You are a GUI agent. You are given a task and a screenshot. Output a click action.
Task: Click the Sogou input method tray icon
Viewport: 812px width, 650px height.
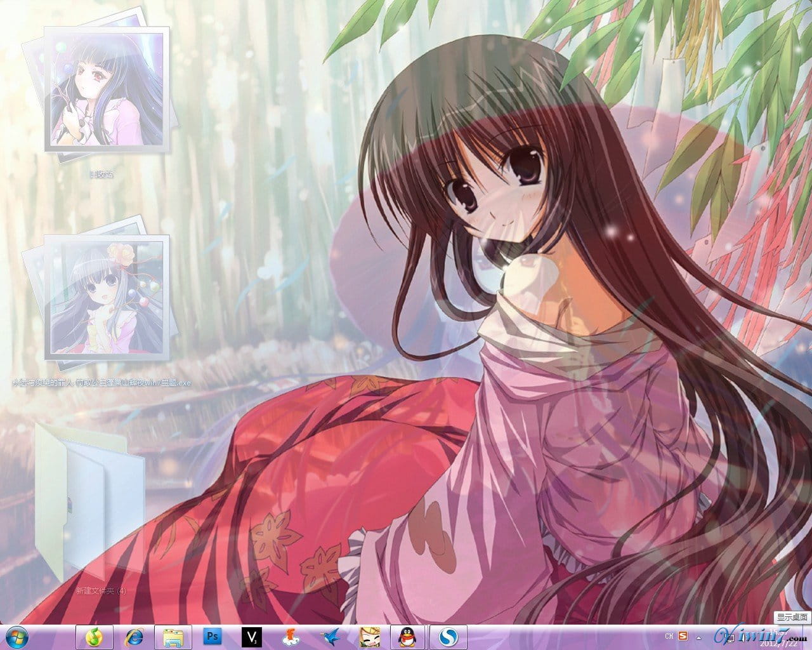tap(683, 636)
